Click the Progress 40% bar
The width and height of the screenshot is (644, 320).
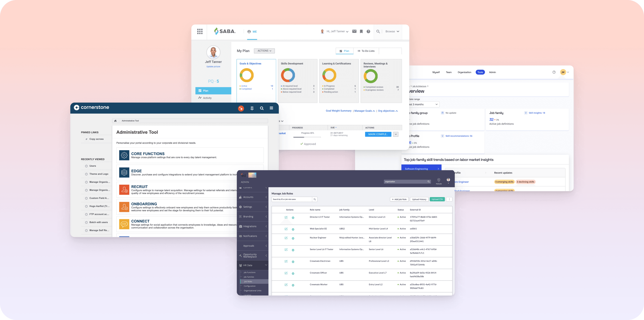[307, 137]
